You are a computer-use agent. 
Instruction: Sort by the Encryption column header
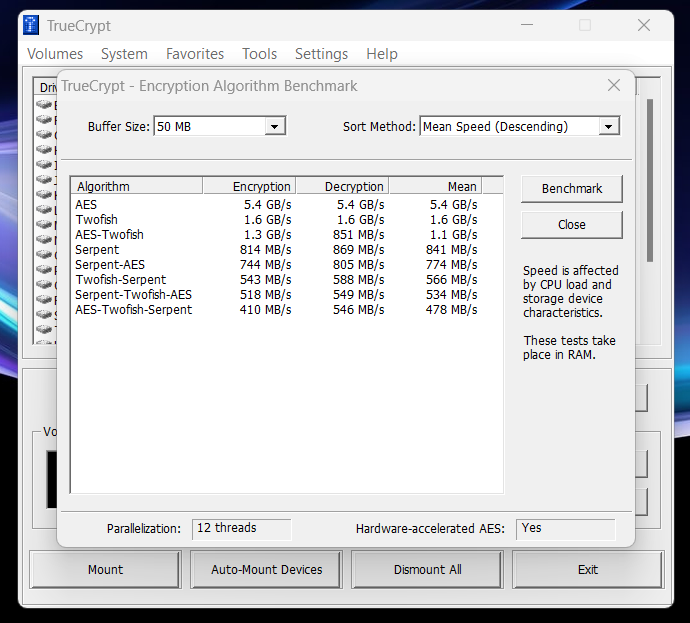pyautogui.click(x=249, y=186)
